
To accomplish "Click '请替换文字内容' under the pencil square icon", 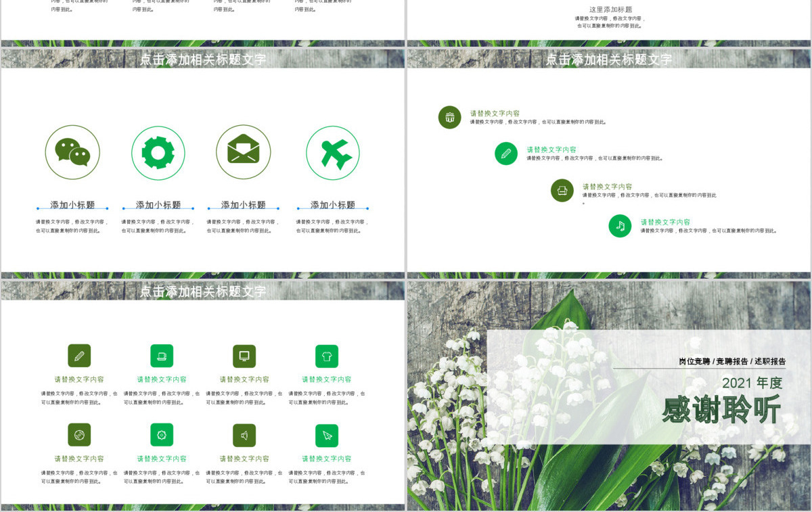I will tap(79, 379).
